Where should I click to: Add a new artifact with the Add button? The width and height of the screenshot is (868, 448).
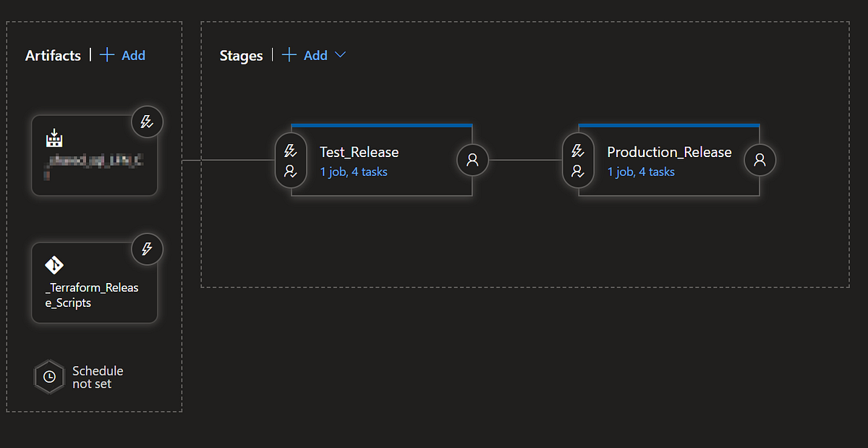(122, 55)
